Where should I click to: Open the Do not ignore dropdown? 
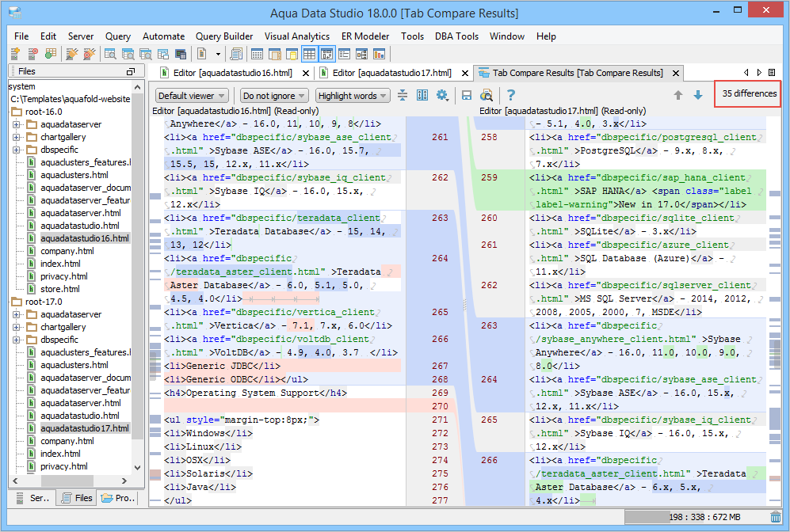pyautogui.click(x=273, y=96)
